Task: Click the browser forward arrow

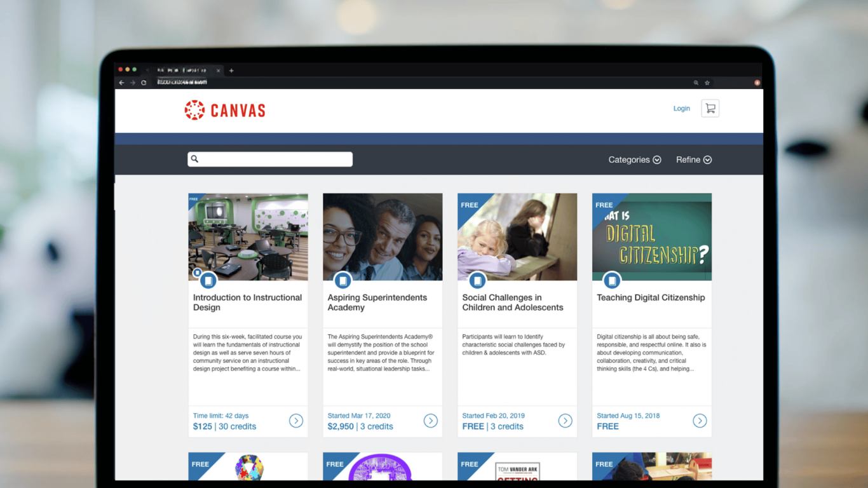Action: tap(132, 82)
